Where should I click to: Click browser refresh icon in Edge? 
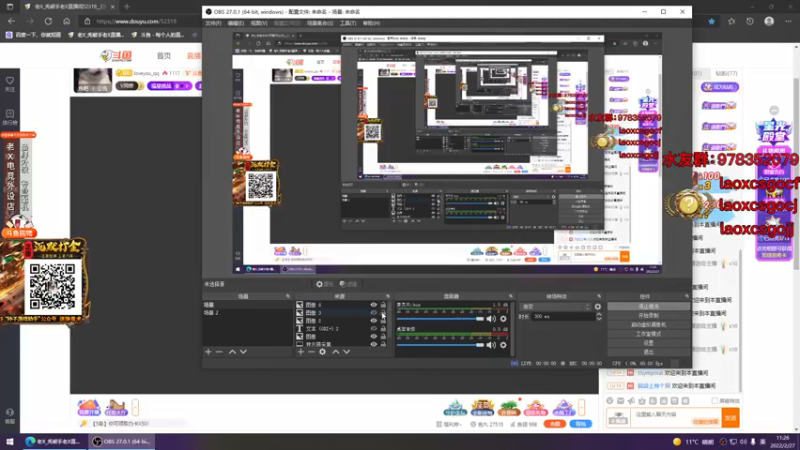(48, 21)
